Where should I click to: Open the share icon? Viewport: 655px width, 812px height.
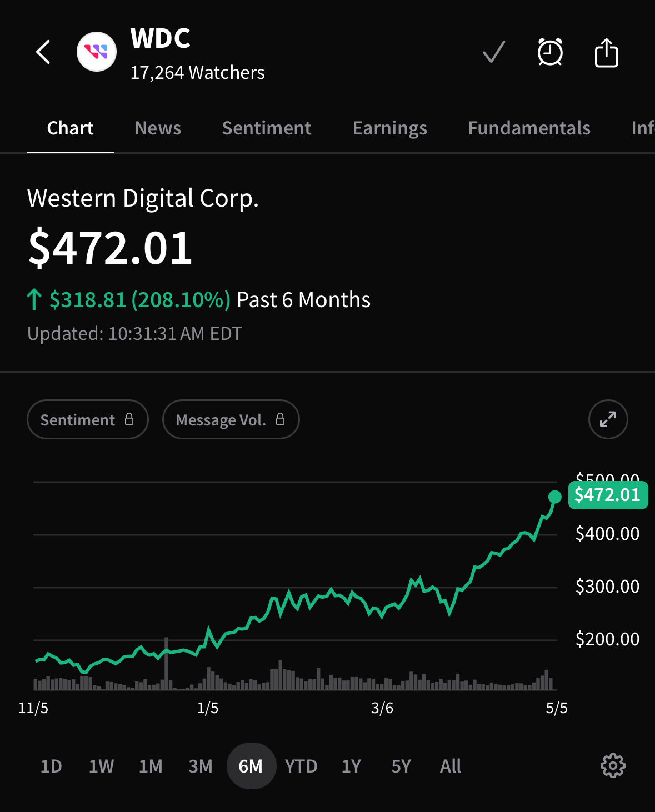point(606,53)
